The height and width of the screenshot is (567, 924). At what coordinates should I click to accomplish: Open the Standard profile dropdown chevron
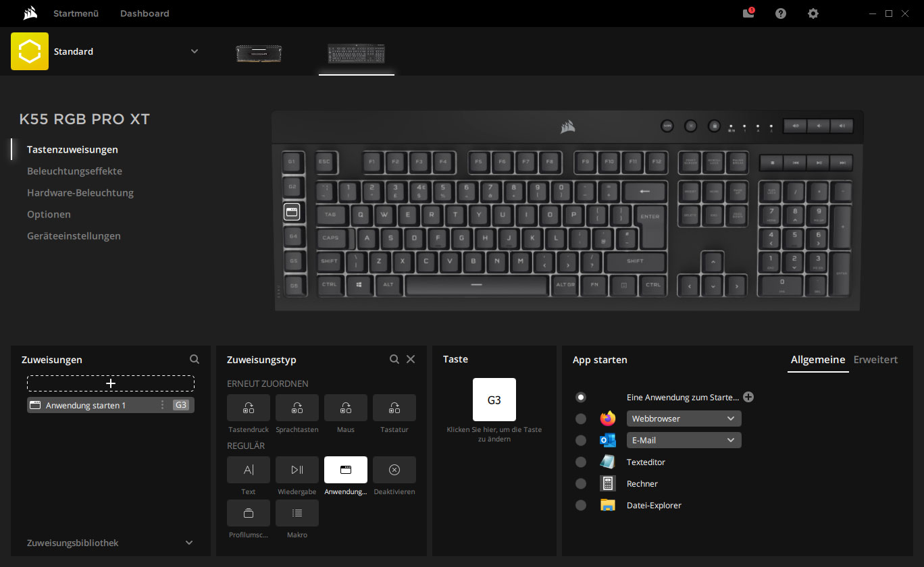pos(195,51)
